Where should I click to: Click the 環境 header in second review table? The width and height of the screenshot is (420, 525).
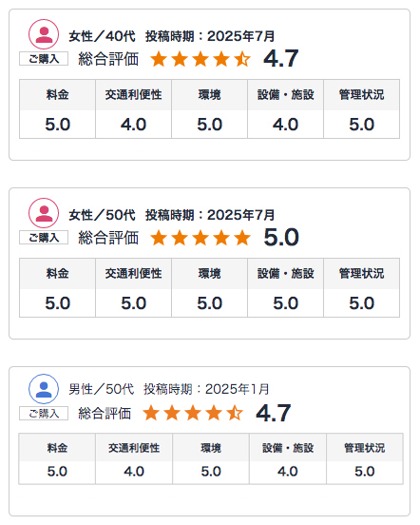click(x=209, y=274)
